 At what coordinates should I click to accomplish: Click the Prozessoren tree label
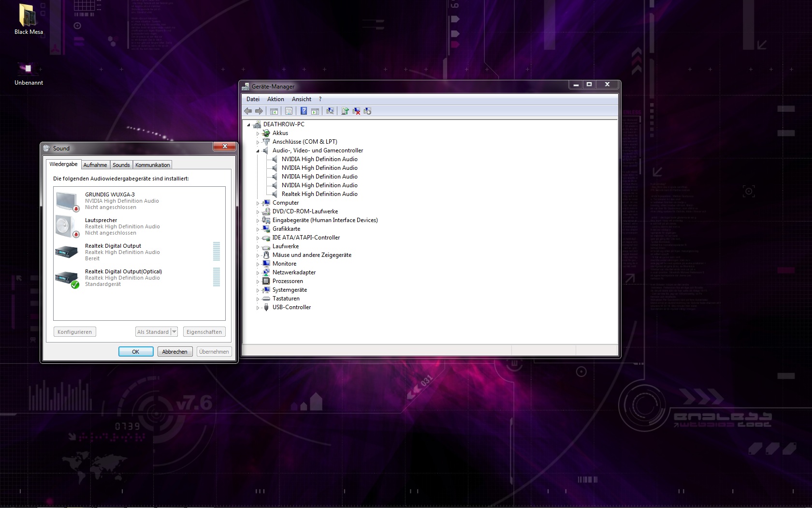[288, 281]
